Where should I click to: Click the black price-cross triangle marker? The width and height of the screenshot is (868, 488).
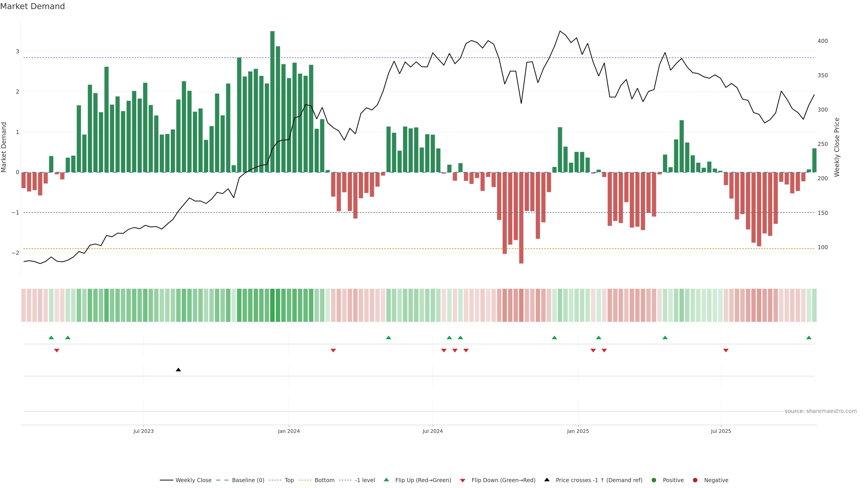[178, 370]
